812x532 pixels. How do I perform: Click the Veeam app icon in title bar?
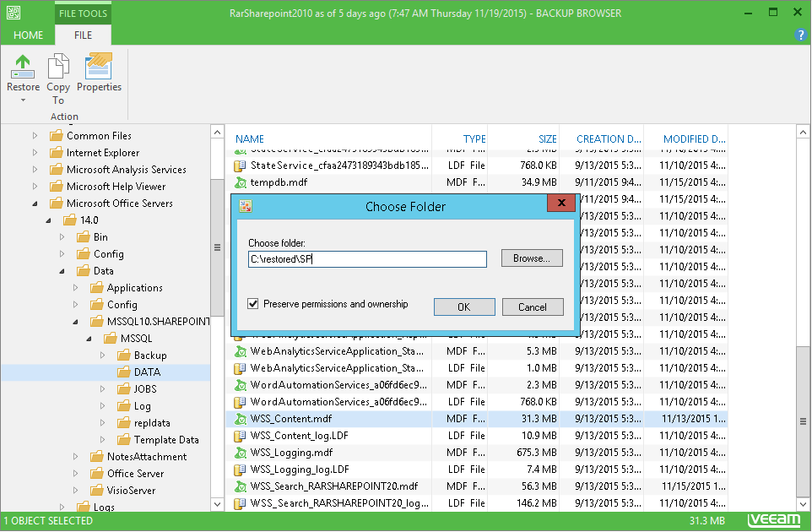point(14,13)
